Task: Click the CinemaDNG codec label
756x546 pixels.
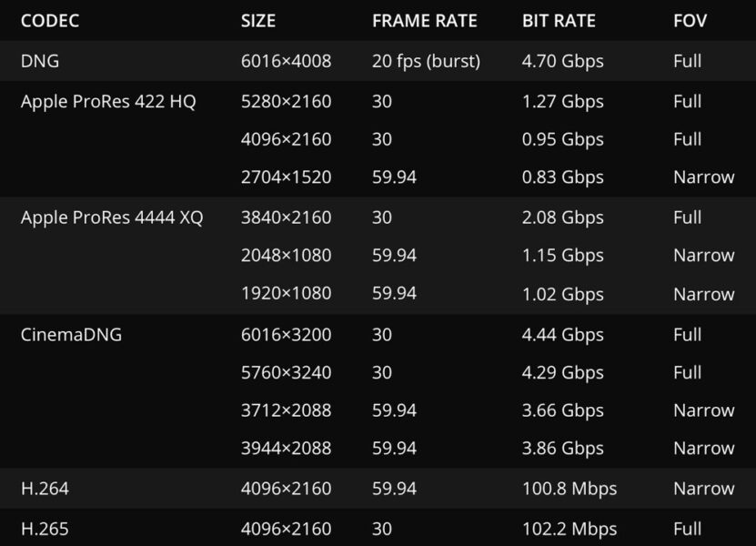Action: coord(71,334)
